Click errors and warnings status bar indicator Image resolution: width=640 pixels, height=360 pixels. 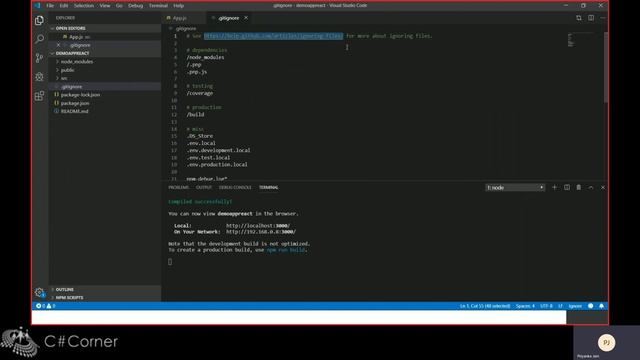[46, 306]
